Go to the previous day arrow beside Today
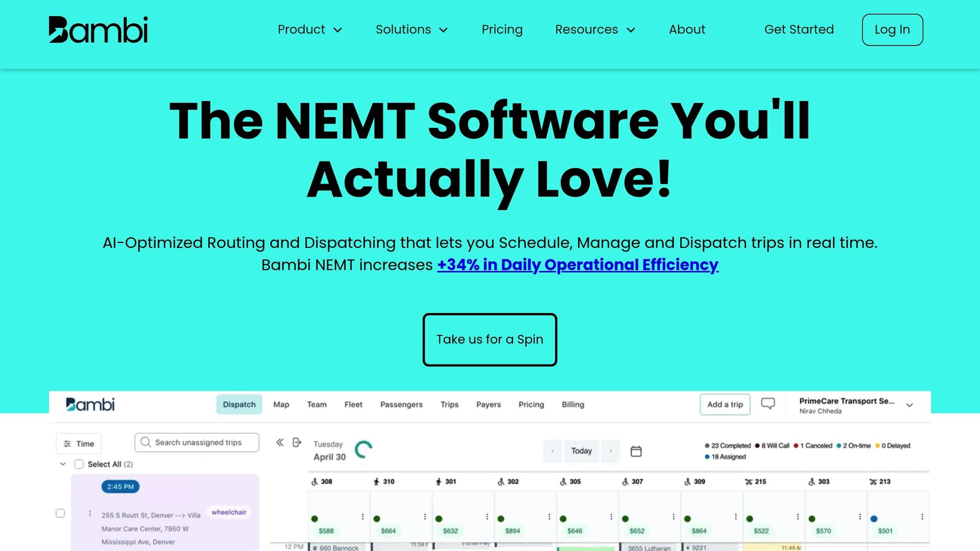The image size is (980, 551). (553, 451)
